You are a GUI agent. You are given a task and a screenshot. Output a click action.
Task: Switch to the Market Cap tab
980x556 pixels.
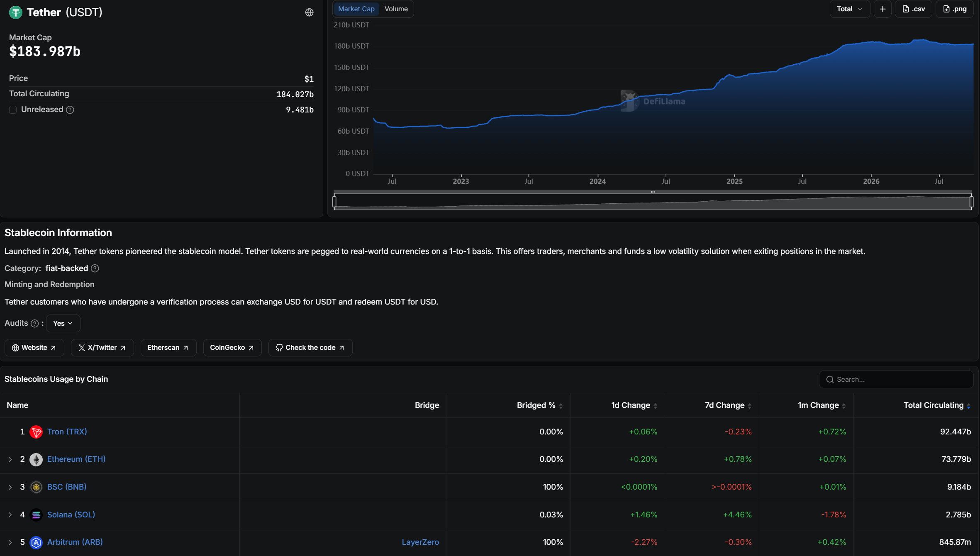point(356,9)
